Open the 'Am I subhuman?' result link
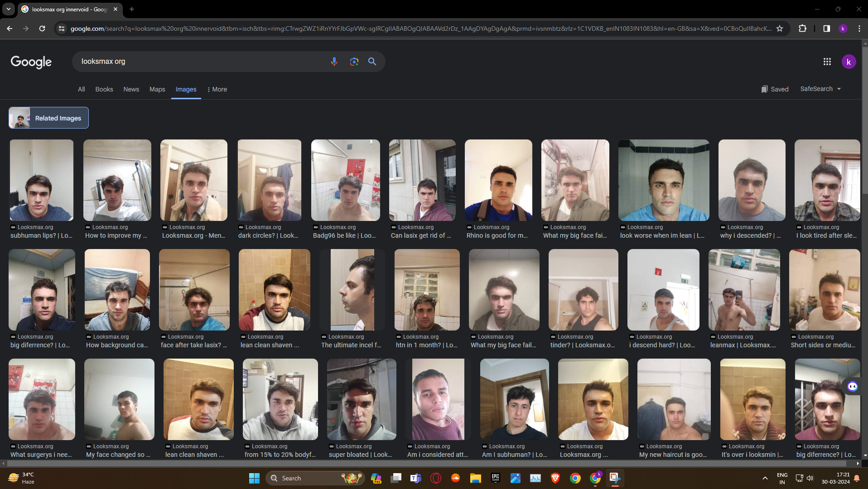This screenshot has height=489, width=868. coord(515,455)
